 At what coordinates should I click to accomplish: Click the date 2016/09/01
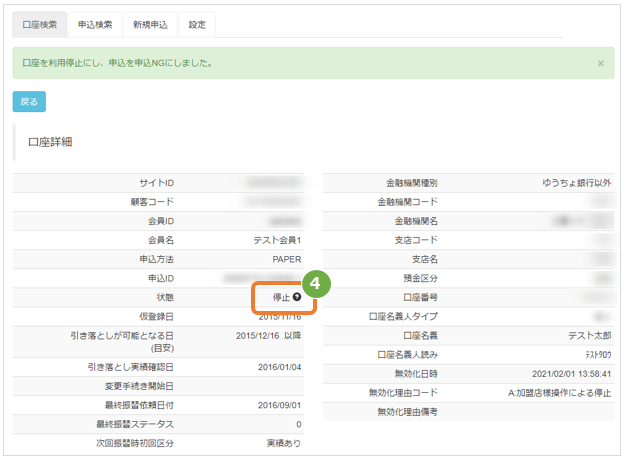[279, 405]
